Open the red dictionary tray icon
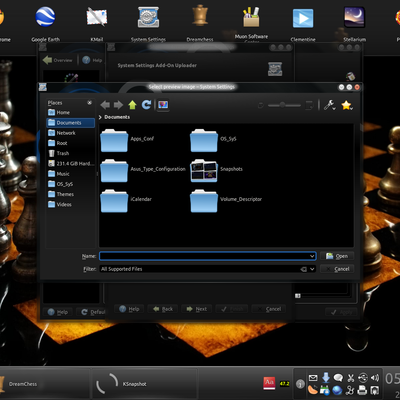 click(x=269, y=383)
